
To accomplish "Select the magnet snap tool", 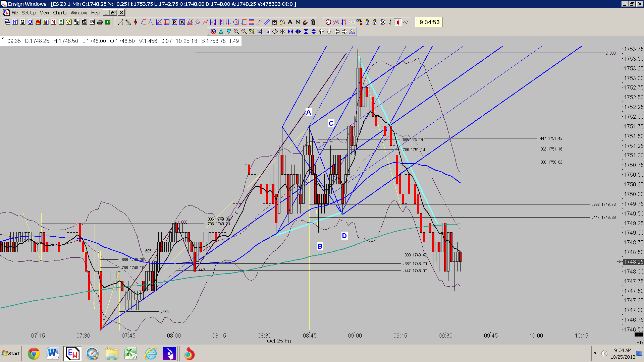I will [305, 22].
